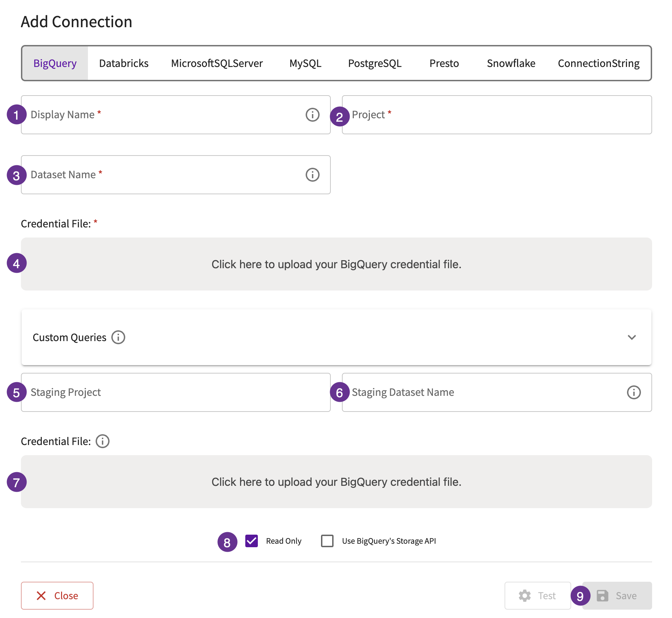Toggle the Read Only checkbox
The height and width of the screenshot is (618, 672).
pos(252,541)
